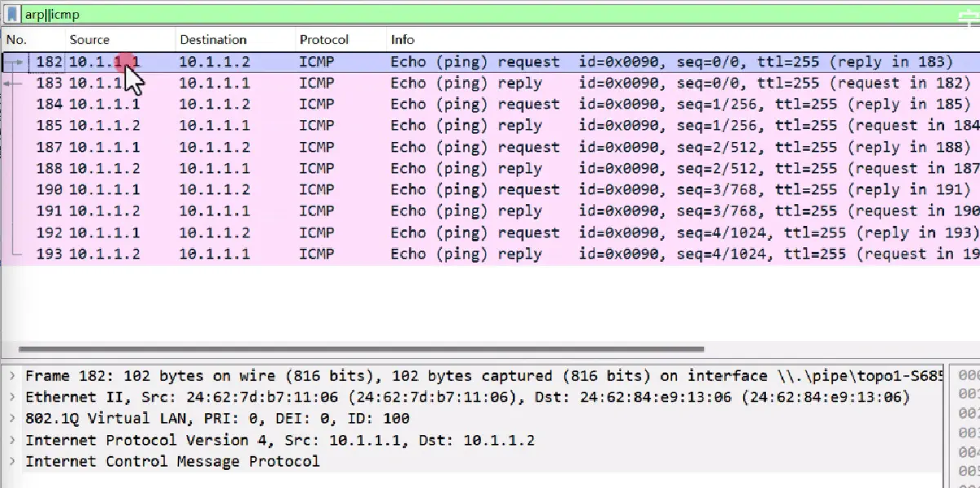Select packet 188 echo reply row
This screenshot has width=980, height=488.
(490, 169)
